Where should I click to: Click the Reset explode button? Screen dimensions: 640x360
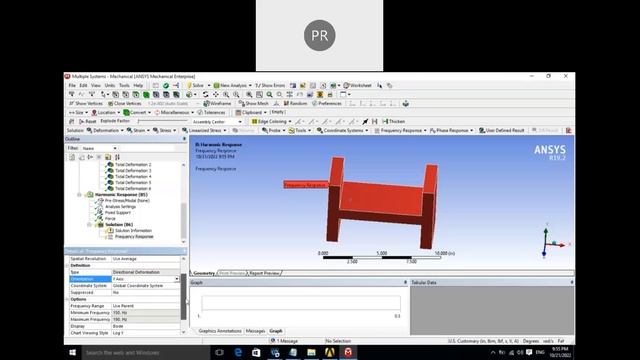pos(88,121)
